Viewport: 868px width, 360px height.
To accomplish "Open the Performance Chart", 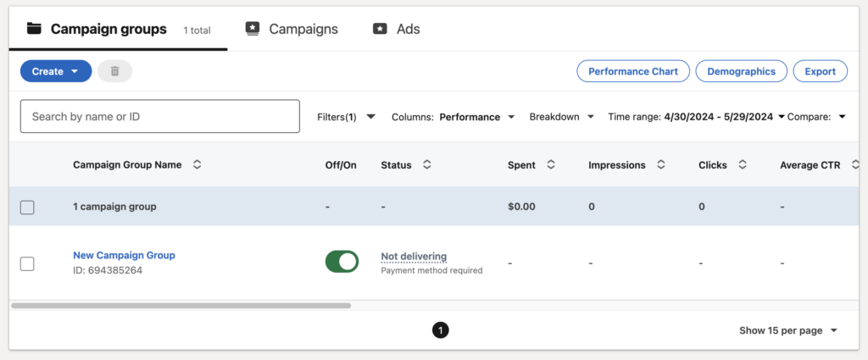I will pos(633,71).
